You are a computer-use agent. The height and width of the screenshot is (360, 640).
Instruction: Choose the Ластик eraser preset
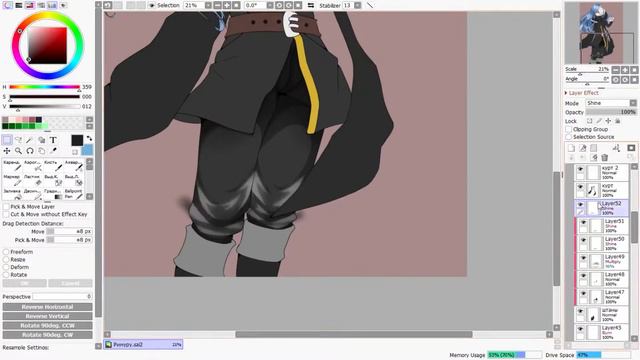32,180
